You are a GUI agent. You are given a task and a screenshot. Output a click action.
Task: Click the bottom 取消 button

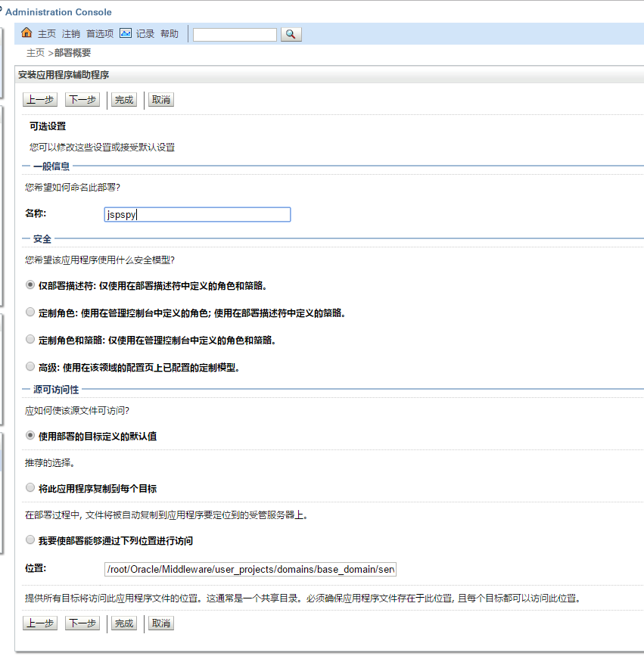(x=161, y=623)
